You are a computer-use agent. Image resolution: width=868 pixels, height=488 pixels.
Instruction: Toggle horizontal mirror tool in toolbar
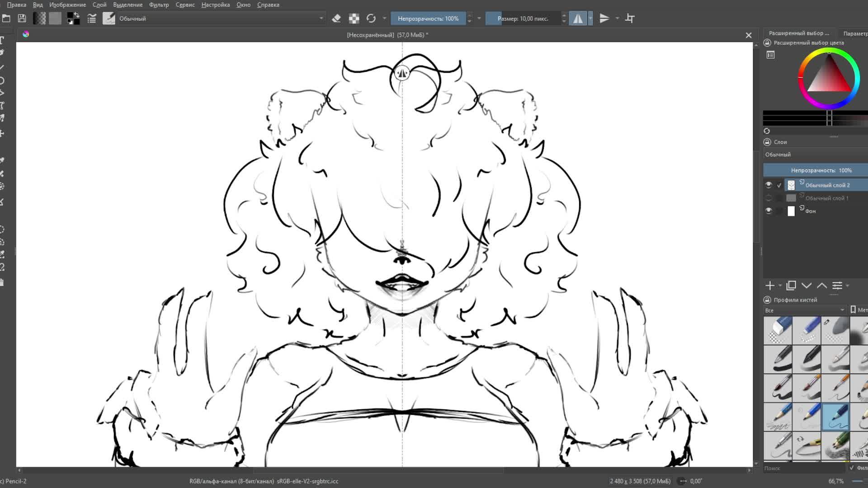point(578,19)
